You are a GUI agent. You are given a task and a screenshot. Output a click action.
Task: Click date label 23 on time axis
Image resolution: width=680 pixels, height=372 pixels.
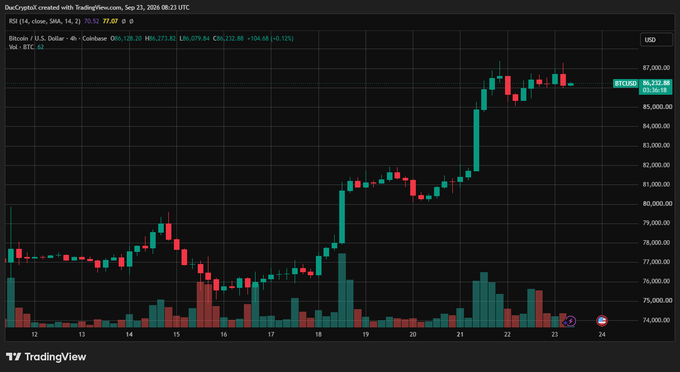pos(554,335)
